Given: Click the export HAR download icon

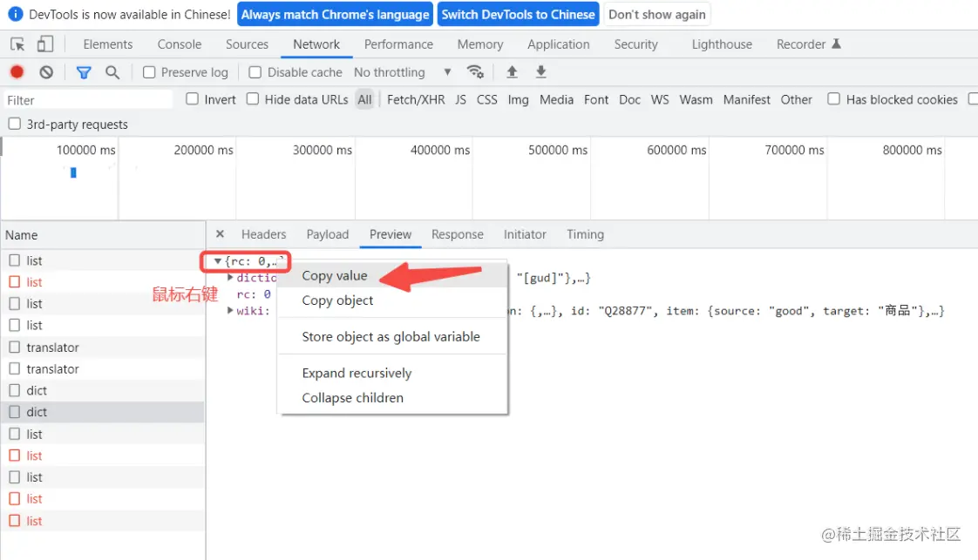Looking at the screenshot, I should (541, 71).
